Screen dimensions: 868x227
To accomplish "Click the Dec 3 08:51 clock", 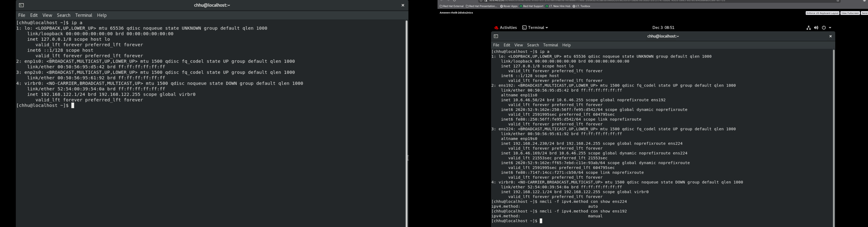I will pos(663,28).
